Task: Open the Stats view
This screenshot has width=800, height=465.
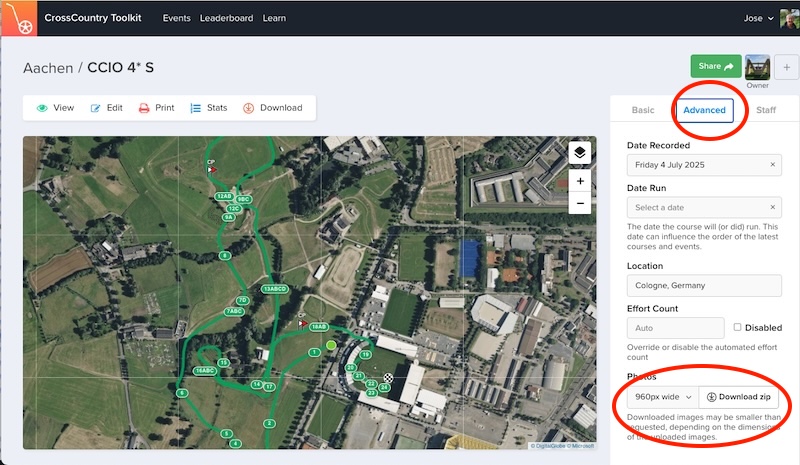Action: (x=209, y=108)
